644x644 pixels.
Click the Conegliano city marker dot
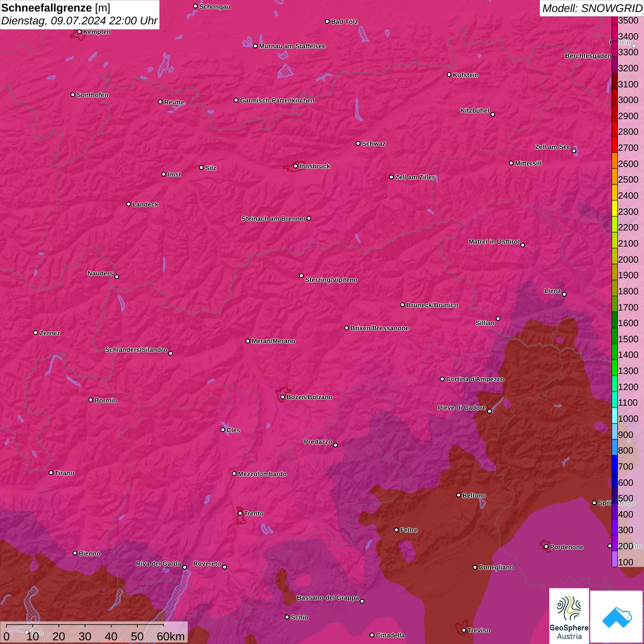(475, 567)
